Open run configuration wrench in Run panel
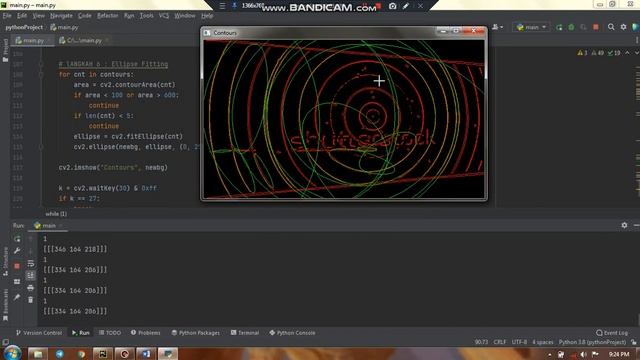The image size is (640, 360). pos(17,251)
